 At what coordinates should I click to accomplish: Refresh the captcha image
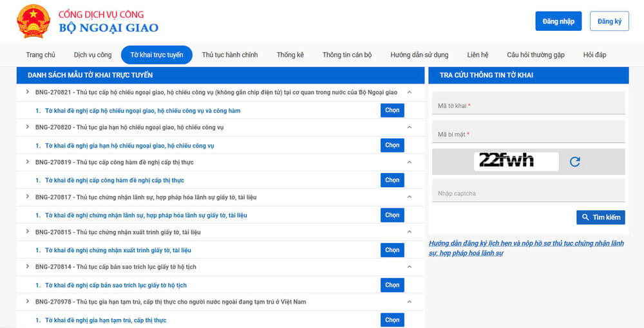pos(574,161)
